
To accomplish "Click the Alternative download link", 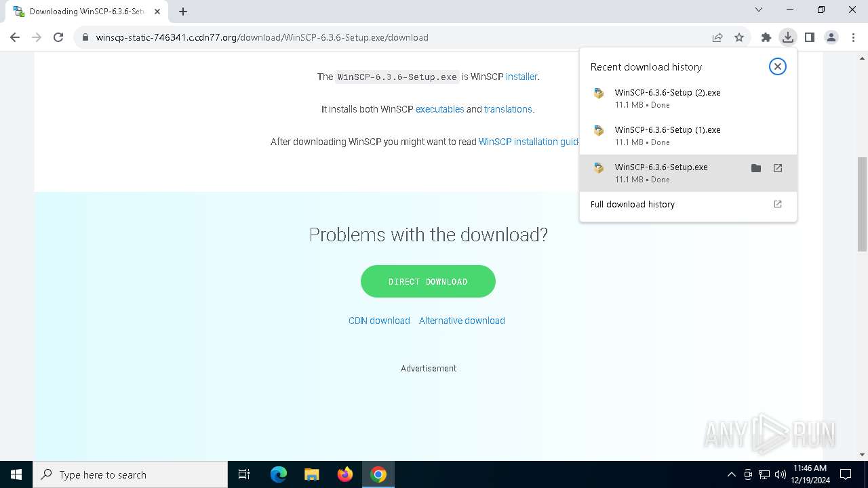I will pos(462,321).
